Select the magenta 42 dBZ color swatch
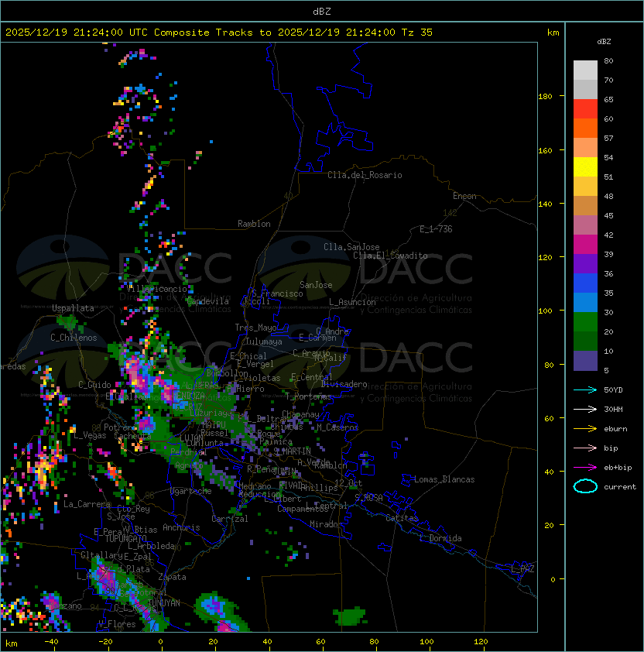Image resolution: width=644 pixels, height=652 pixels. click(585, 245)
